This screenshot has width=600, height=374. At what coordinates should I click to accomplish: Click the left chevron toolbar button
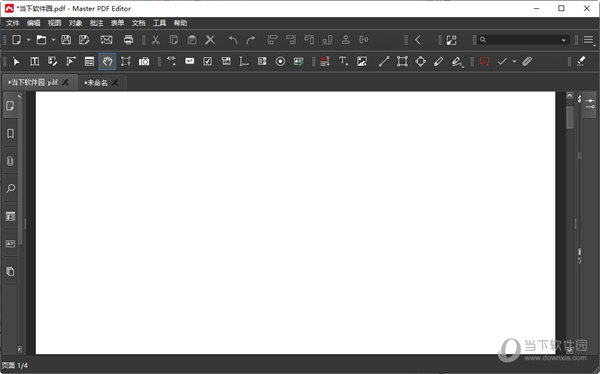(x=418, y=40)
